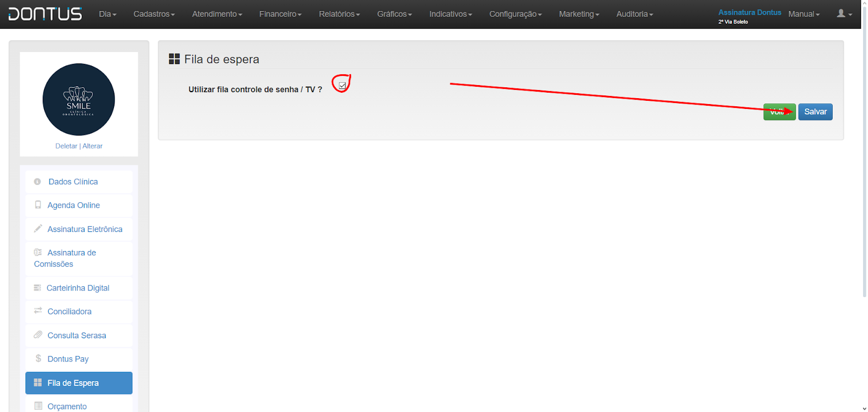Expand the Atendimento dropdown menu
Viewport: 868px width, 412px height.
click(217, 14)
